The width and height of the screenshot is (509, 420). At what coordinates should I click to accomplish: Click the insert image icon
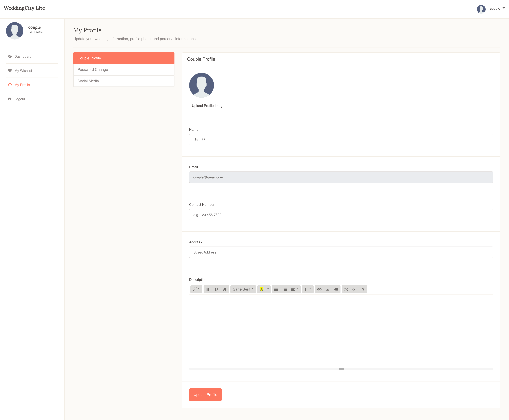point(328,289)
